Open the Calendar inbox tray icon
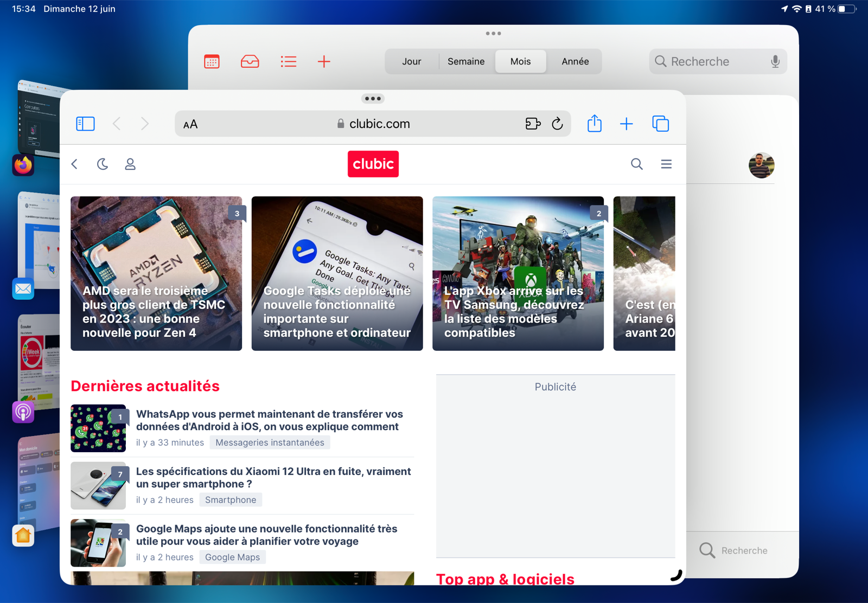868x603 pixels. click(x=250, y=61)
